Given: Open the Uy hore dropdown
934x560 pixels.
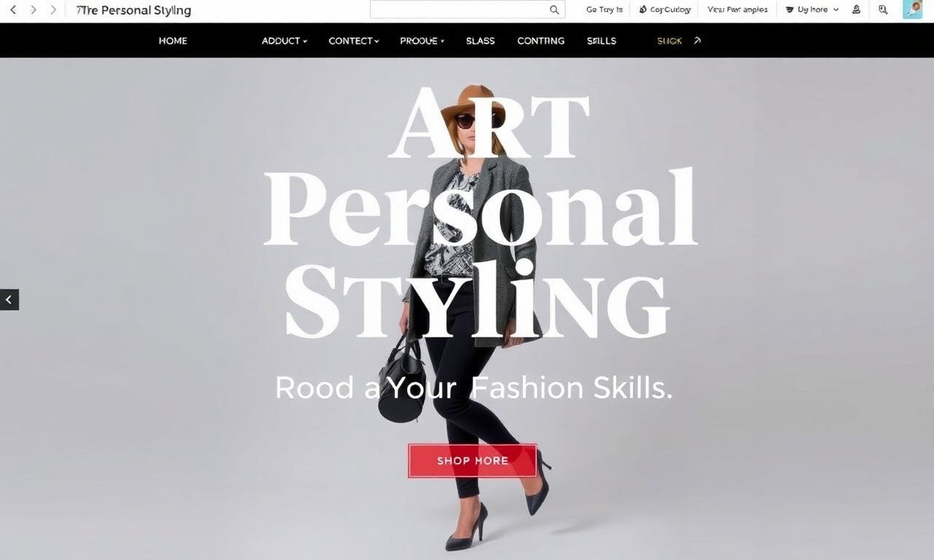Looking at the screenshot, I should point(812,10).
